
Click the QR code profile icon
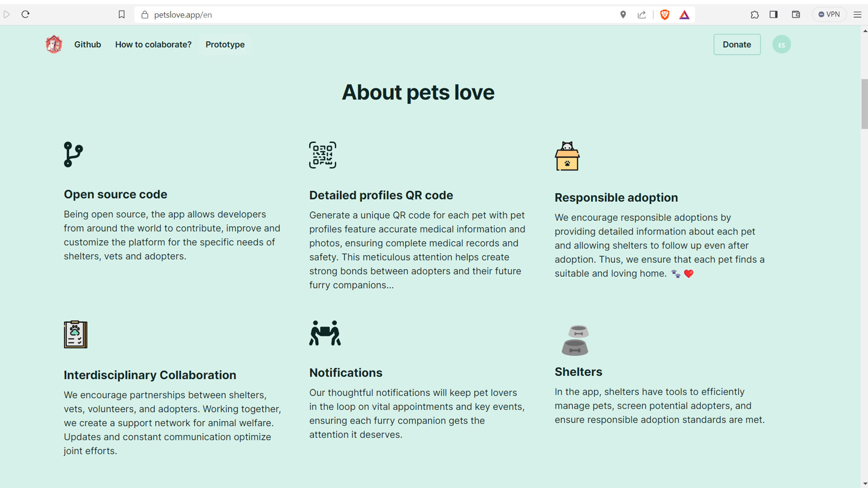pyautogui.click(x=322, y=155)
